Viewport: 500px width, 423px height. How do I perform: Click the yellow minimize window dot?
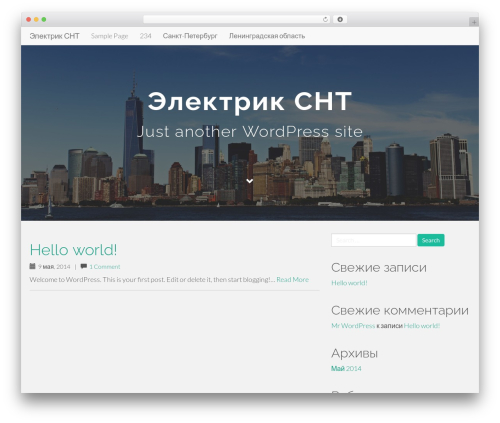pos(36,20)
